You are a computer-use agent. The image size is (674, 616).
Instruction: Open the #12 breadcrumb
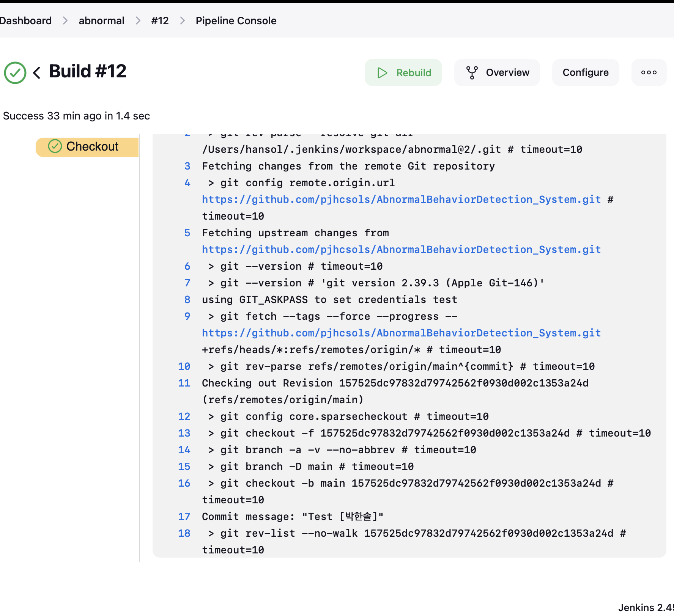160,20
